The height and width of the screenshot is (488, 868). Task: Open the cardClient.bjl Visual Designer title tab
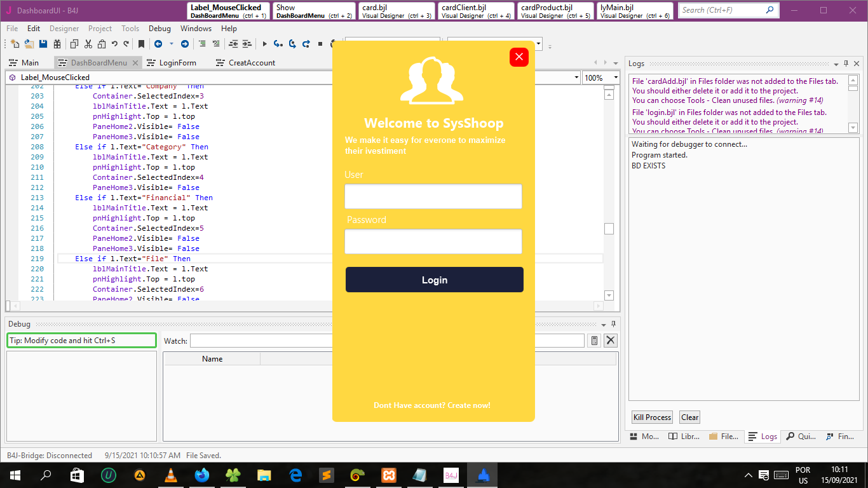[476, 11]
